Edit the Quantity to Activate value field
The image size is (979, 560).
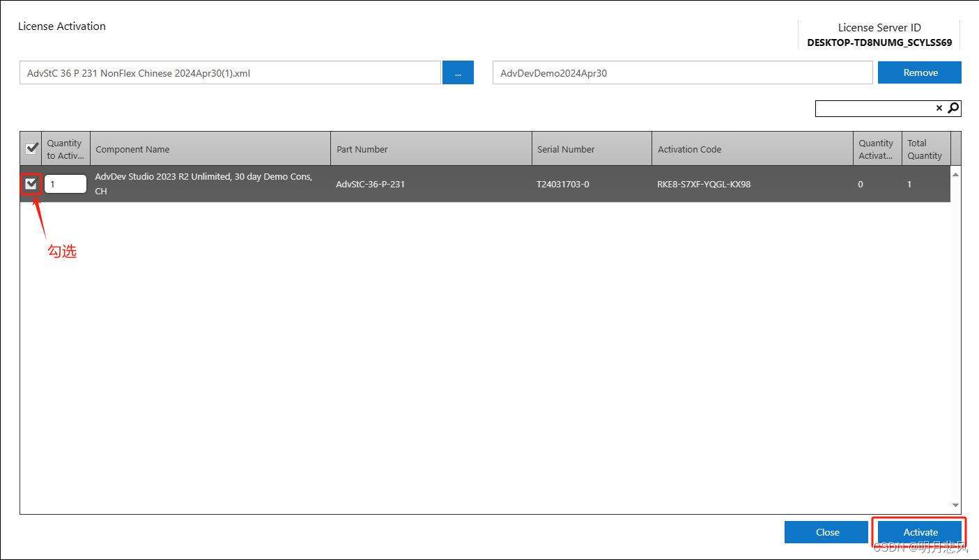(65, 184)
